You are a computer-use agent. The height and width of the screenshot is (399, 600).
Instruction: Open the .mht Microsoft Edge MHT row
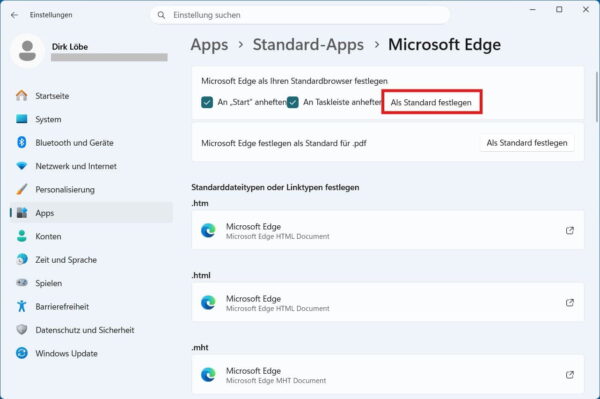388,375
